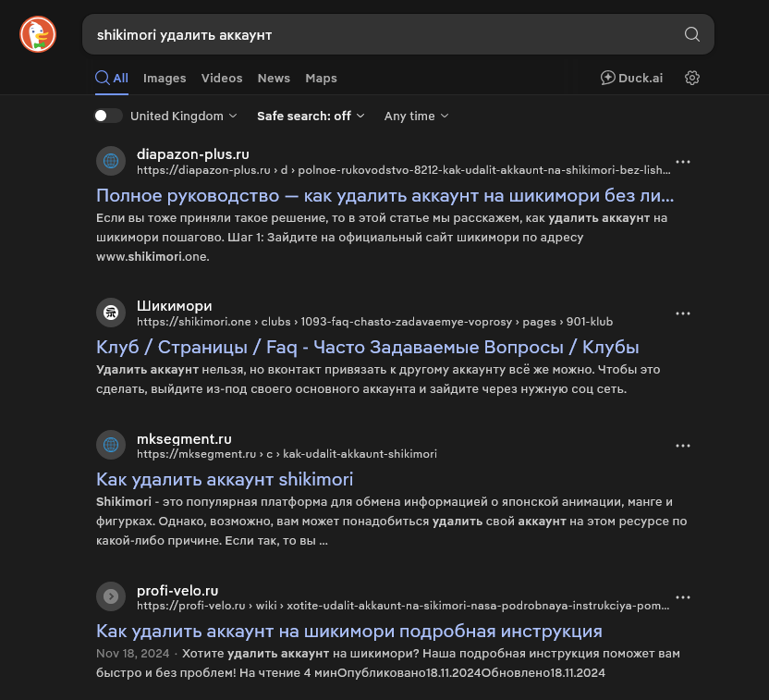
Task: Click the profi-velo.ru site favicon
Action: point(111,596)
